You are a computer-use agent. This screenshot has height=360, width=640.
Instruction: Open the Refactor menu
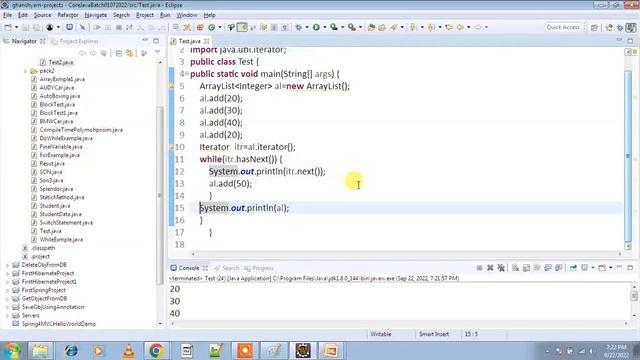point(68,15)
